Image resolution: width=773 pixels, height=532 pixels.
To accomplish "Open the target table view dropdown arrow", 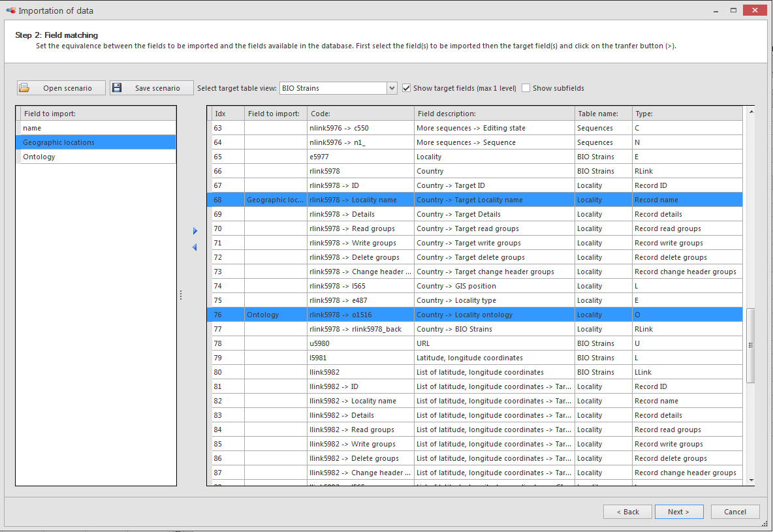I will pyautogui.click(x=392, y=87).
